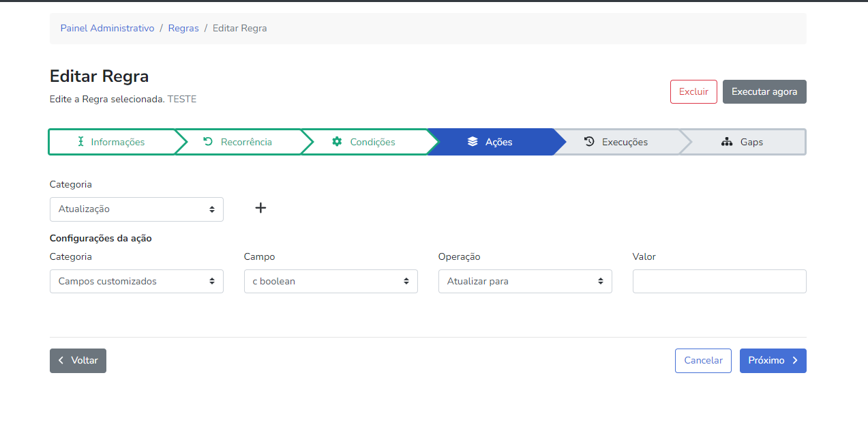Screen dimensions: 868x429
Task: Focus the Valor input field
Action: point(719,282)
